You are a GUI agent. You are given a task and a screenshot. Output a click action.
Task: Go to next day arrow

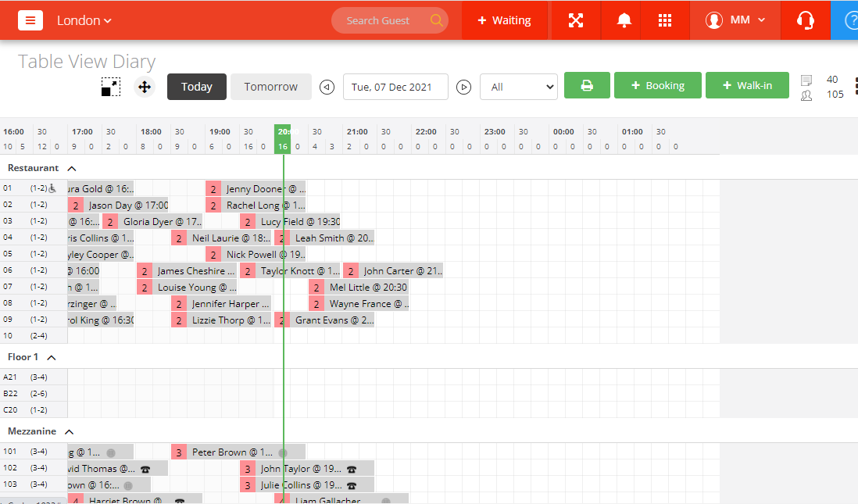(464, 87)
